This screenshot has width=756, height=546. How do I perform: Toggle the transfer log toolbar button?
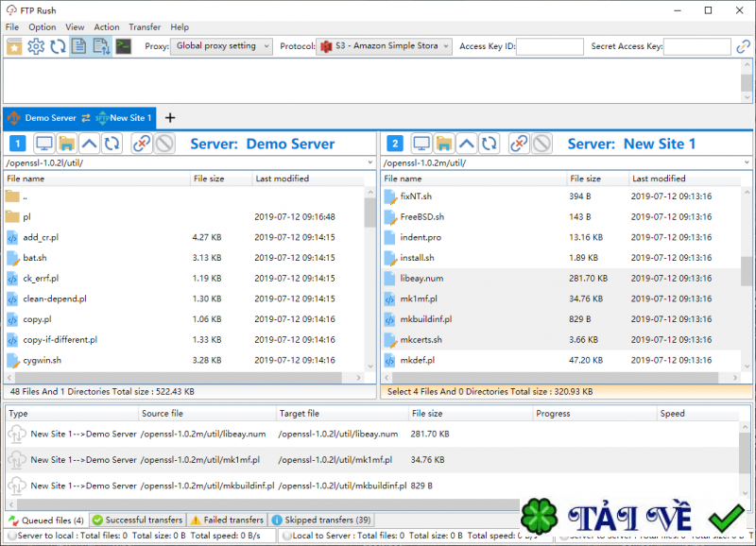click(100, 46)
